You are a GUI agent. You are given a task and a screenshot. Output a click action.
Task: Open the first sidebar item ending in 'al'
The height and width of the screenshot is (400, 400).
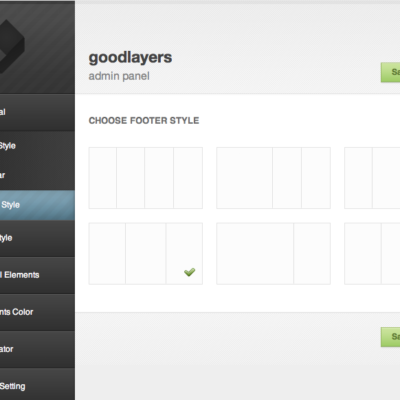(x=37, y=112)
